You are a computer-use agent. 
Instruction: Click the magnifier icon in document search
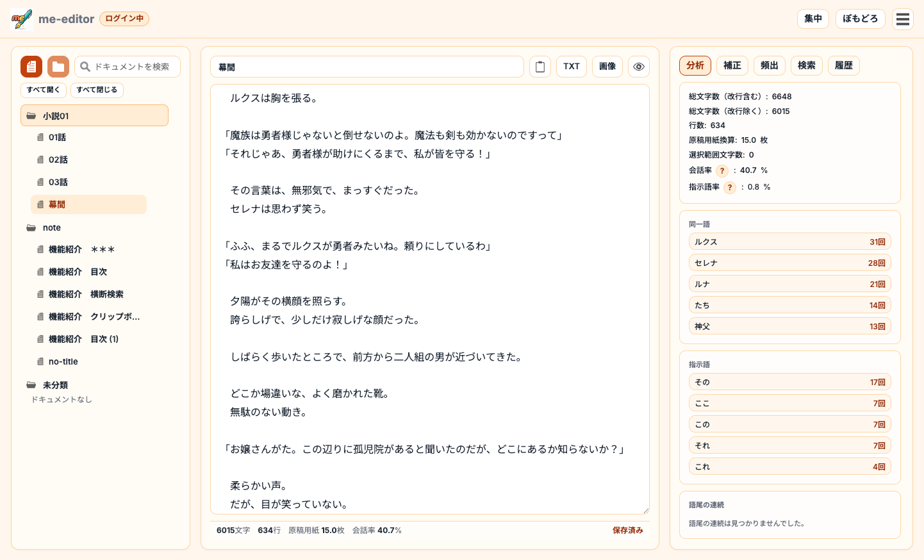[x=85, y=66]
